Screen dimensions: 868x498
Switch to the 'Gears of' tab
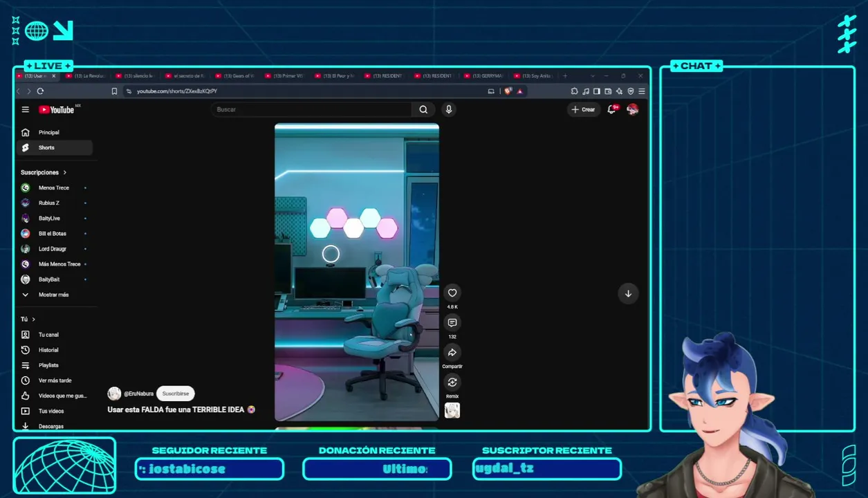tap(235, 76)
